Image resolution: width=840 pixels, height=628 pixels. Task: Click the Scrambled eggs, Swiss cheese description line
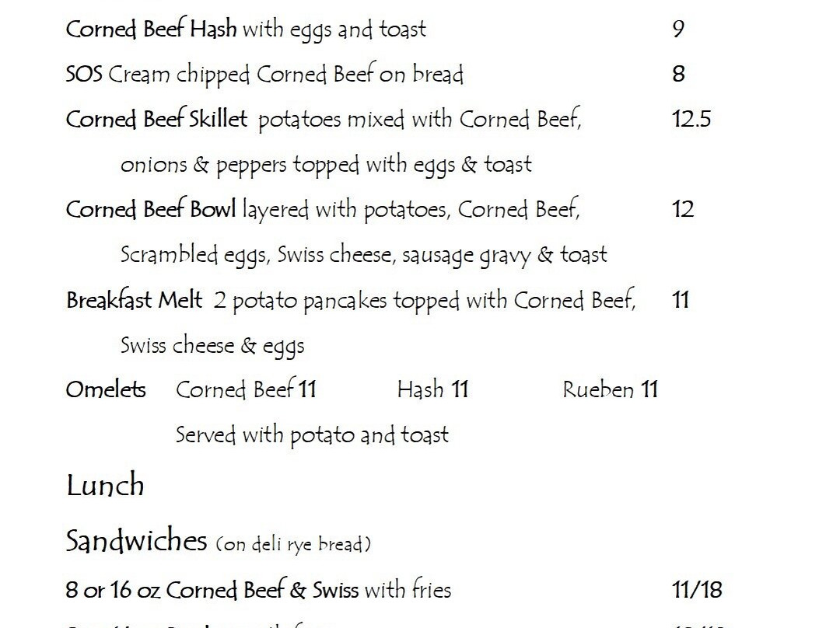[x=363, y=255]
